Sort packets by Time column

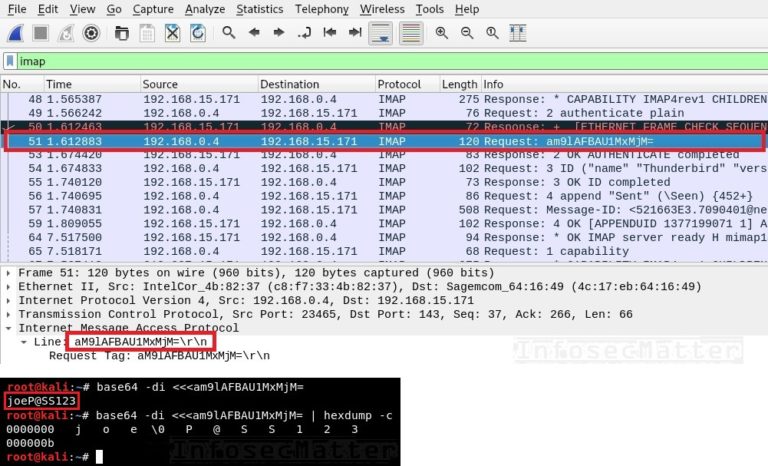click(x=92, y=84)
